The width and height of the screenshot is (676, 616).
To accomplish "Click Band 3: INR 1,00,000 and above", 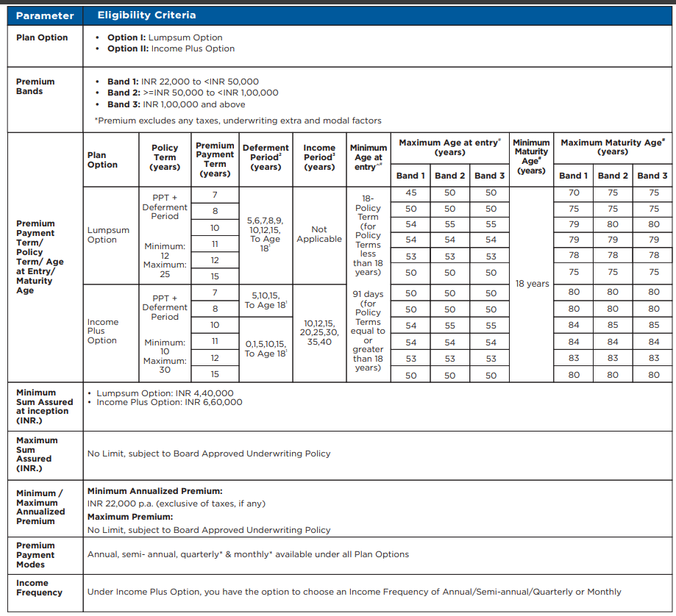I will (176, 104).
